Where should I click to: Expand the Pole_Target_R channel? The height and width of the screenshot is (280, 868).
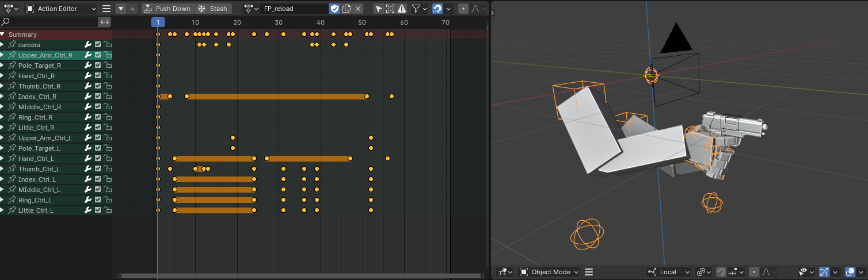tap(2, 66)
